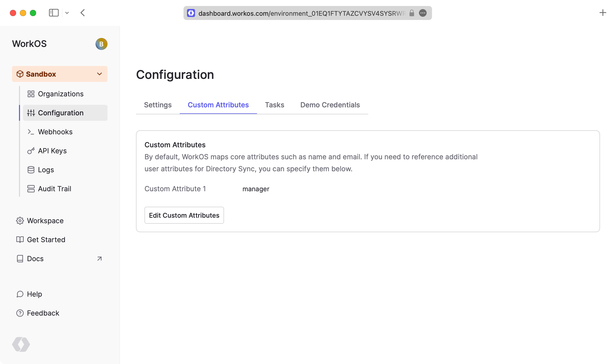This screenshot has height=364, width=616.
Task: Click the browser address bar URL
Action: [x=301, y=13]
